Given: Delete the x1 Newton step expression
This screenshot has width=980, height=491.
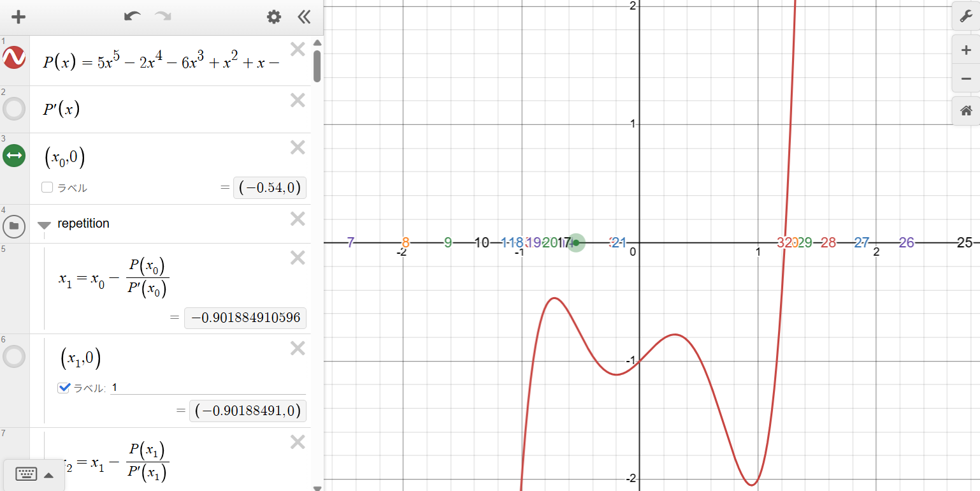Looking at the screenshot, I should click(298, 258).
